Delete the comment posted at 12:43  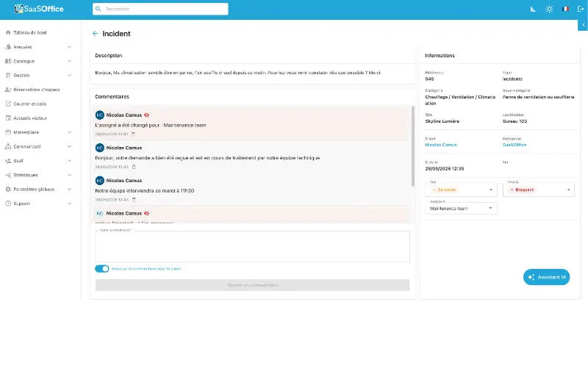coord(134,200)
